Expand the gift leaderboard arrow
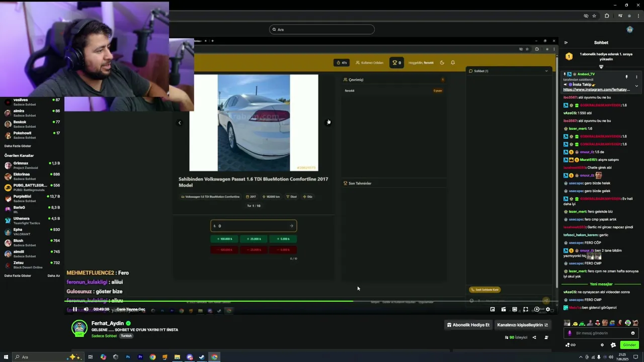The image size is (644, 362). click(601, 66)
